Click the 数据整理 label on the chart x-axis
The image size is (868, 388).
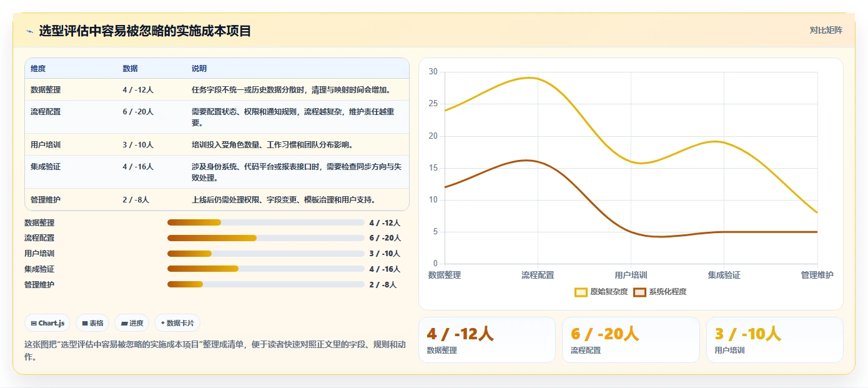[x=445, y=275]
